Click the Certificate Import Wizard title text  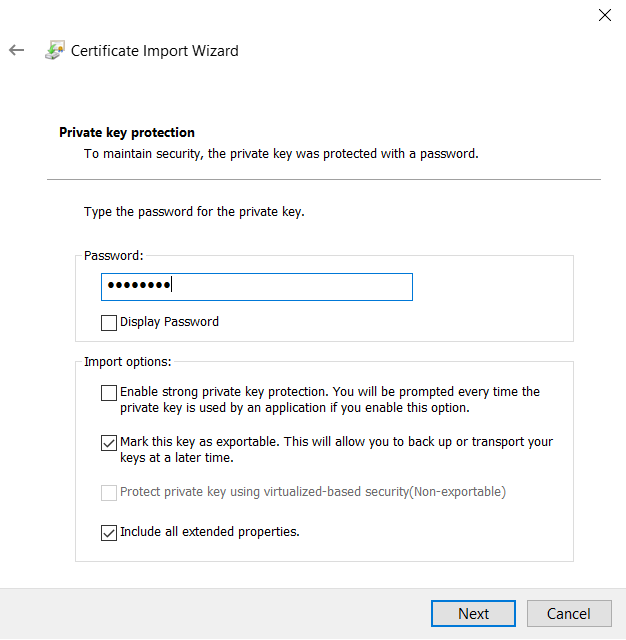(x=155, y=51)
